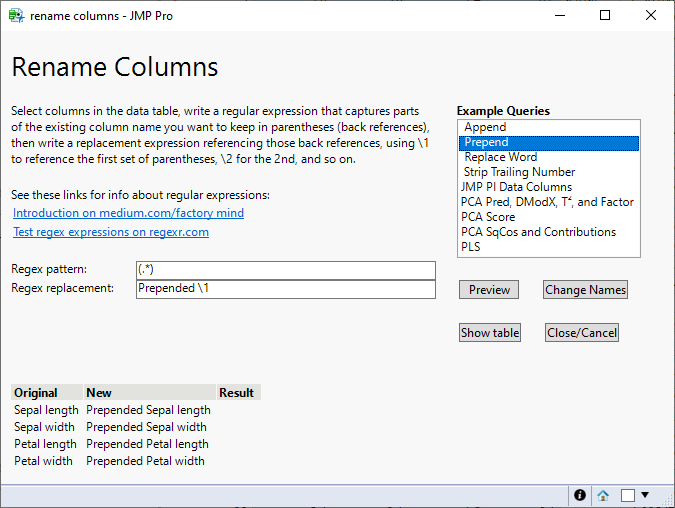The width and height of the screenshot is (675, 508).
Task: Click the info icon in status bar
Action: pos(579,495)
